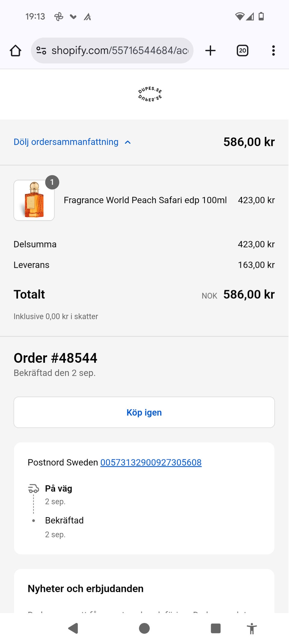Click the chevron beside Dölj ordersammanfattning
Screen dimensions: 289x644
(128, 142)
